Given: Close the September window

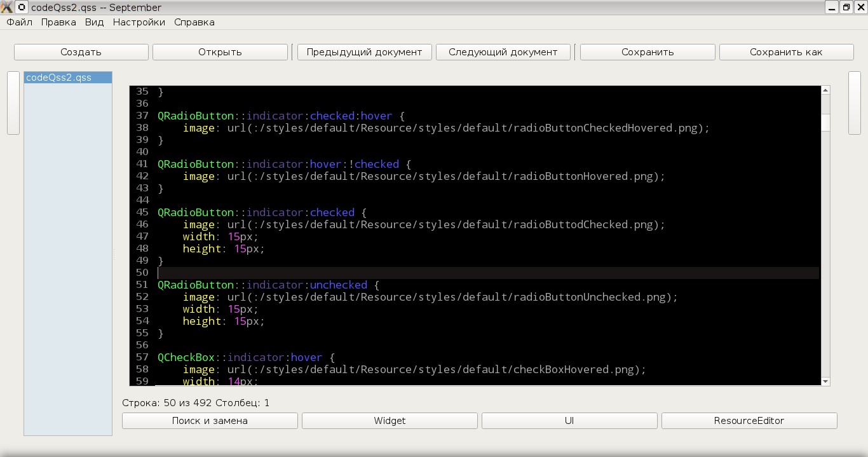Looking at the screenshot, I should pyautogui.click(x=860, y=7).
